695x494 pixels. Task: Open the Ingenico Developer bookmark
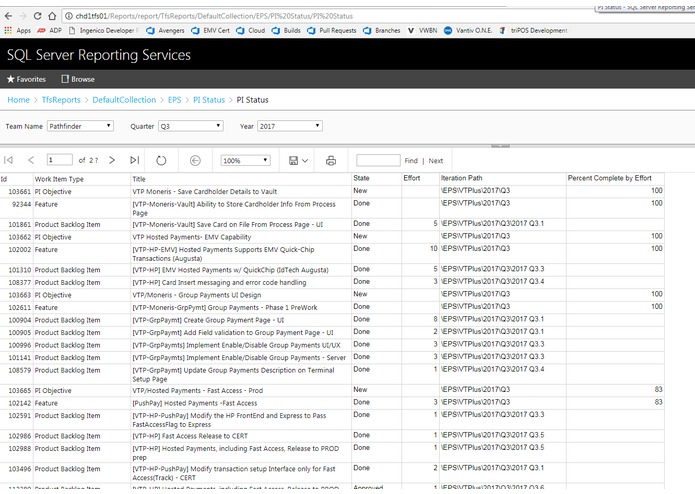[x=103, y=31]
